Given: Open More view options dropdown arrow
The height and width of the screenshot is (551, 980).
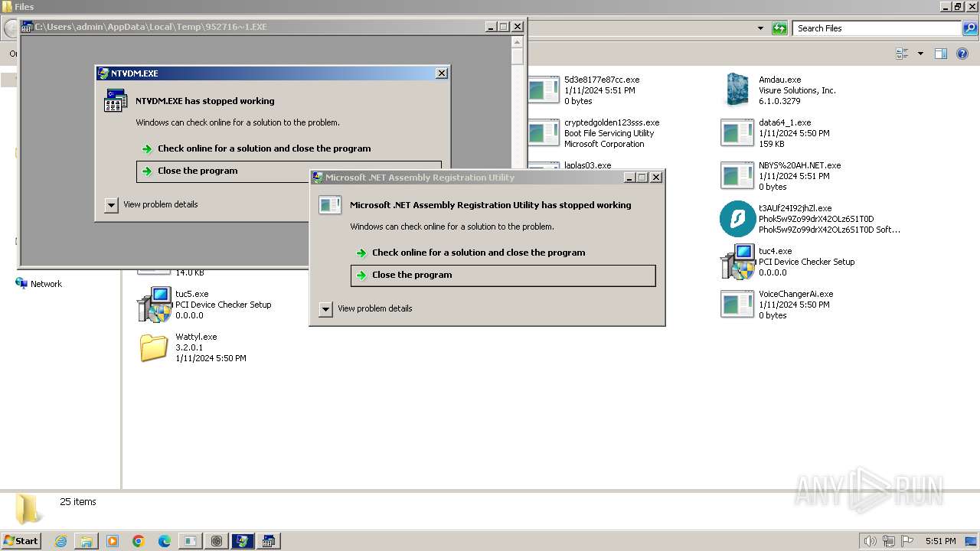Looking at the screenshot, I should [x=920, y=54].
